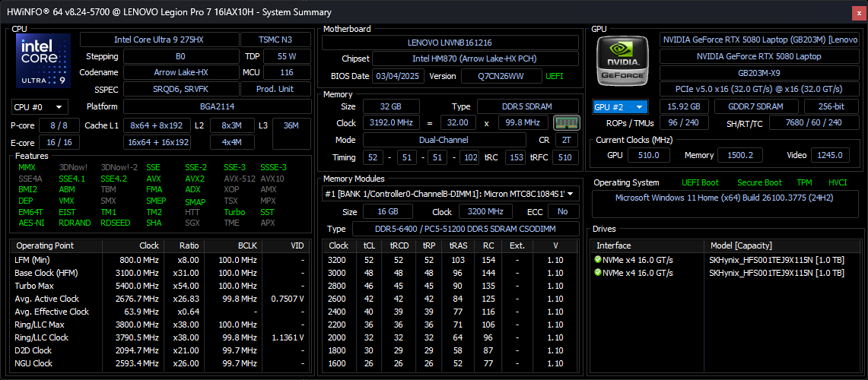Click the first drive's green status icon

tap(598, 260)
